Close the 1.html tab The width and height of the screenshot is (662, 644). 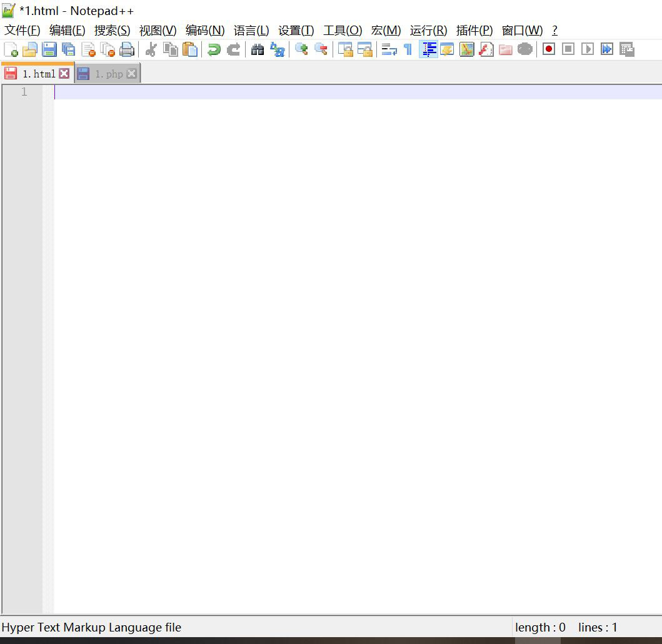click(64, 74)
